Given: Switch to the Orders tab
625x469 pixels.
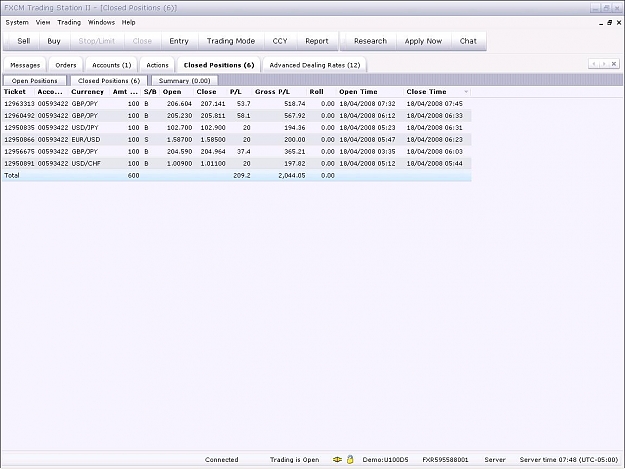Looking at the screenshot, I should [x=66, y=65].
